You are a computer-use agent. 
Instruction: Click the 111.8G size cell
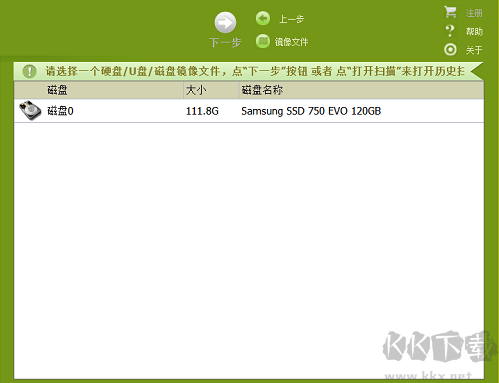coord(202,111)
